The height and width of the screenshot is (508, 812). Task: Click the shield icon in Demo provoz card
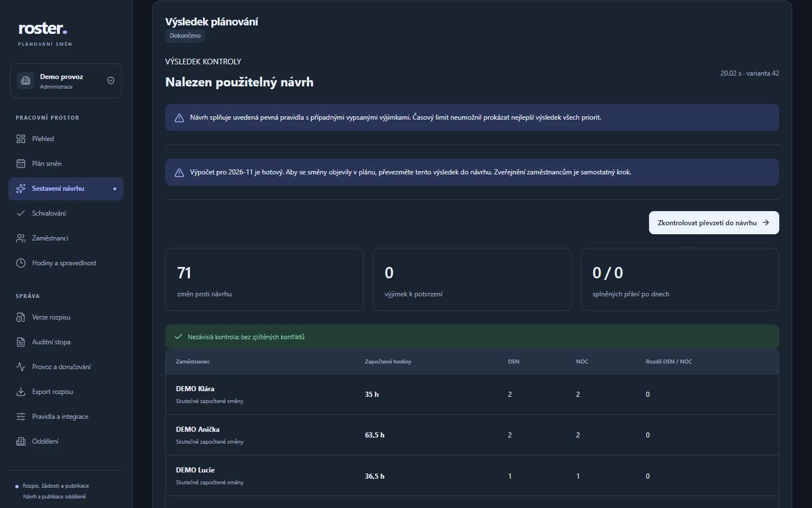point(111,81)
